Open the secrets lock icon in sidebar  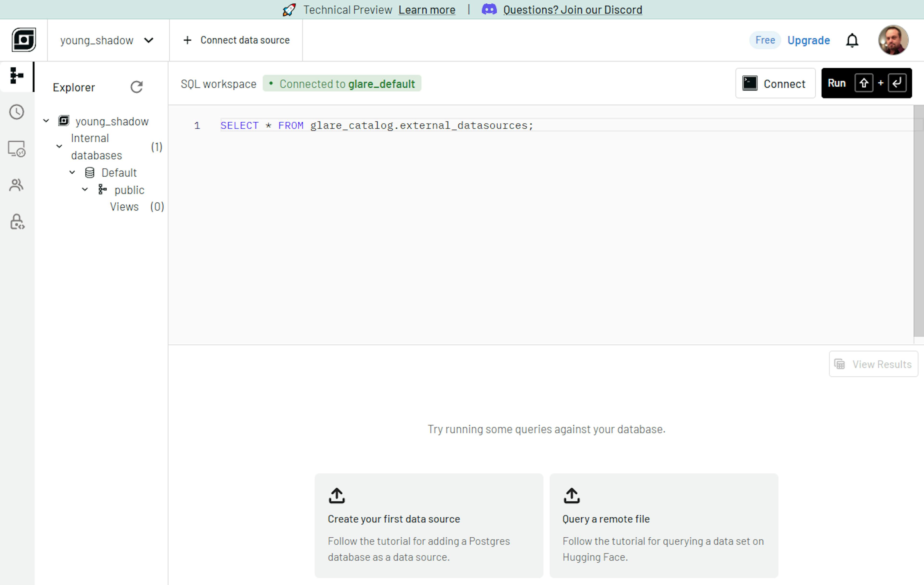(x=16, y=221)
